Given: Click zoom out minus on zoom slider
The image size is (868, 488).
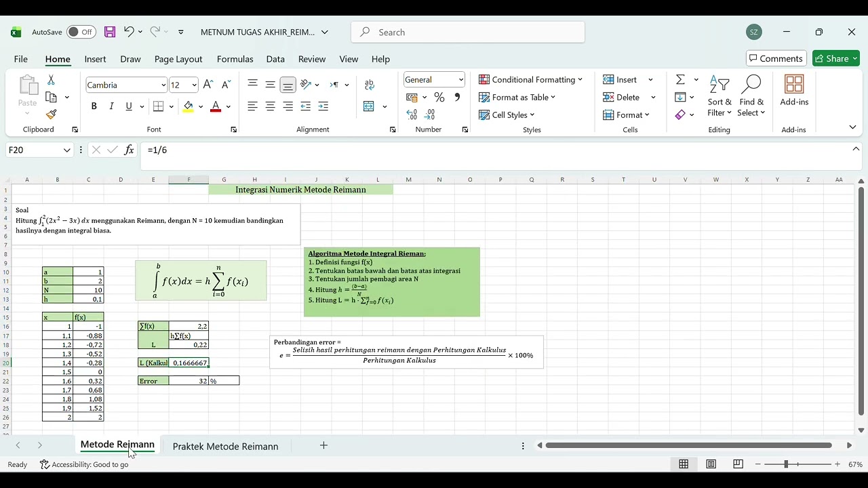Looking at the screenshot, I should (x=758, y=464).
